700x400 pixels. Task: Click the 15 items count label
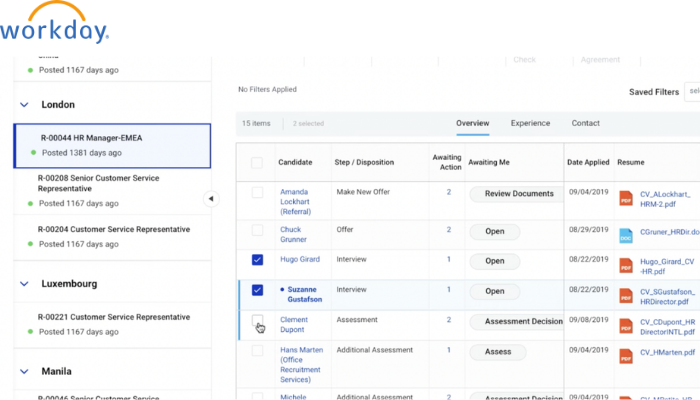pyautogui.click(x=256, y=123)
